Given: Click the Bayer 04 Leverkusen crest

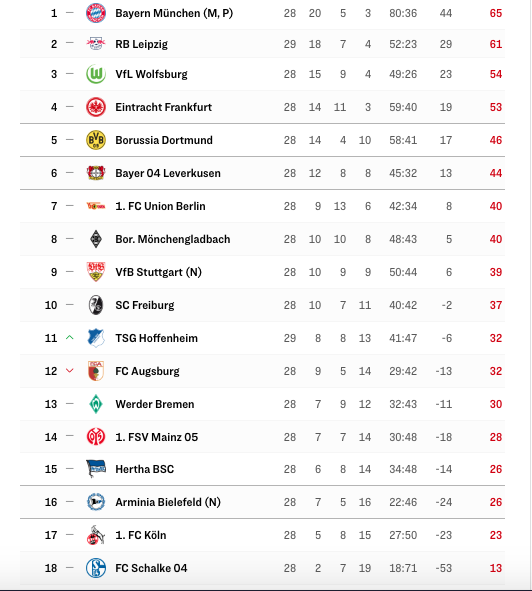Looking at the screenshot, I should point(96,173).
